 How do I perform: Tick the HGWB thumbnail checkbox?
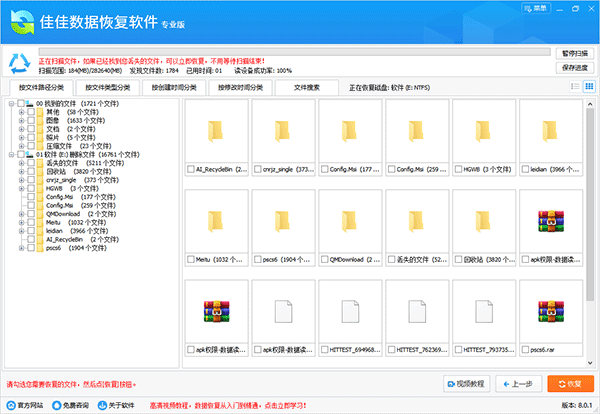pos(458,169)
